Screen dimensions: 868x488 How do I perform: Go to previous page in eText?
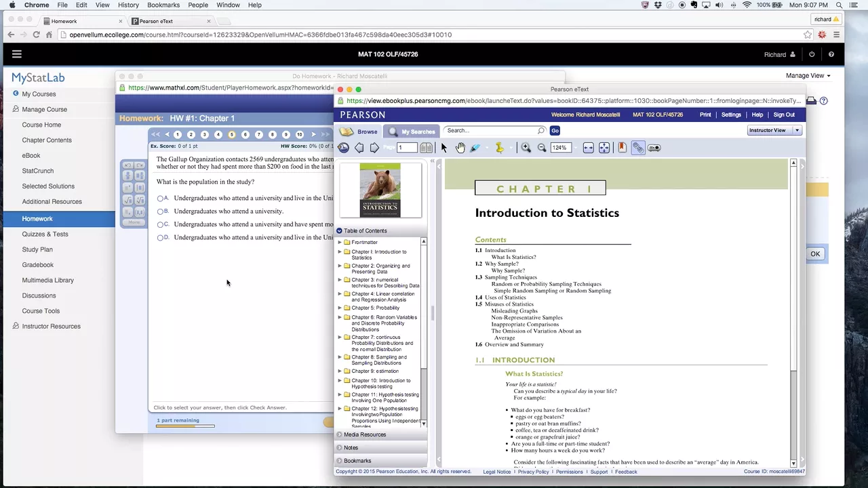point(359,148)
